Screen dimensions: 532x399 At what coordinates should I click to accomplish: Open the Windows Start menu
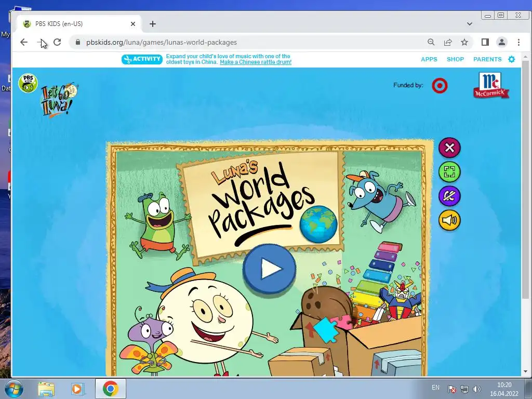pos(14,389)
